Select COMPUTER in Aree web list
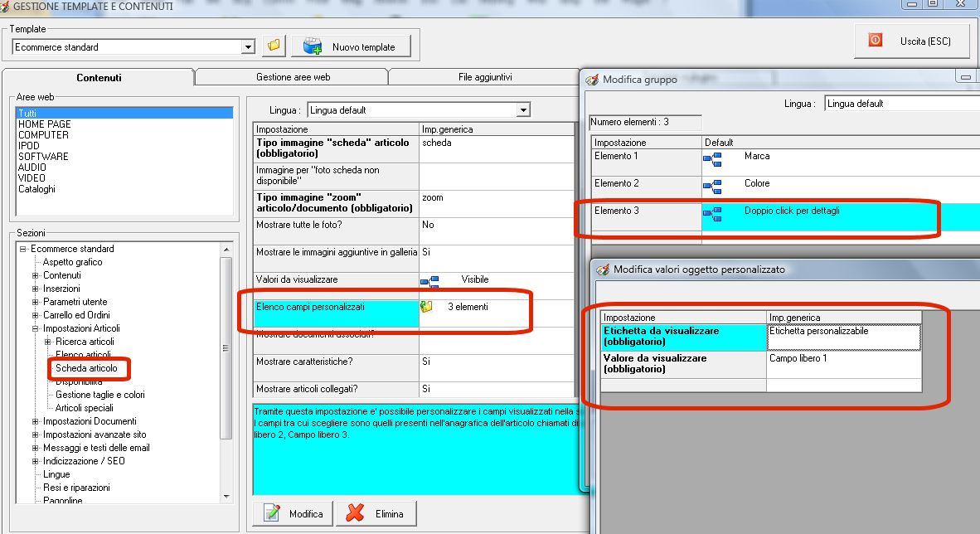Viewport: 980px width, 534px height. [x=43, y=134]
